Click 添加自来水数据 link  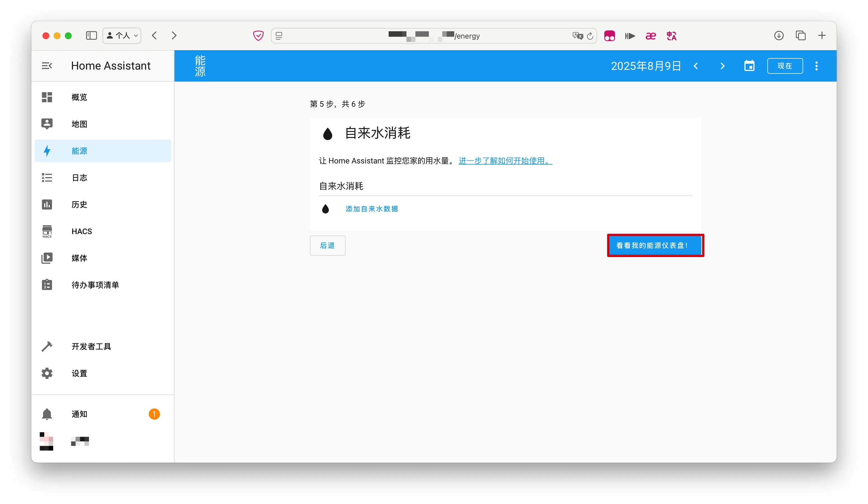372,209
